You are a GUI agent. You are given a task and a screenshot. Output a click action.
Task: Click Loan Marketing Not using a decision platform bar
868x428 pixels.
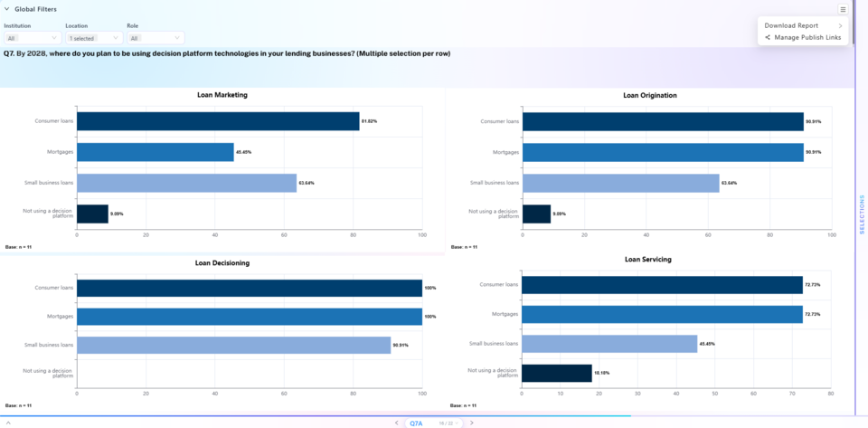92,214
